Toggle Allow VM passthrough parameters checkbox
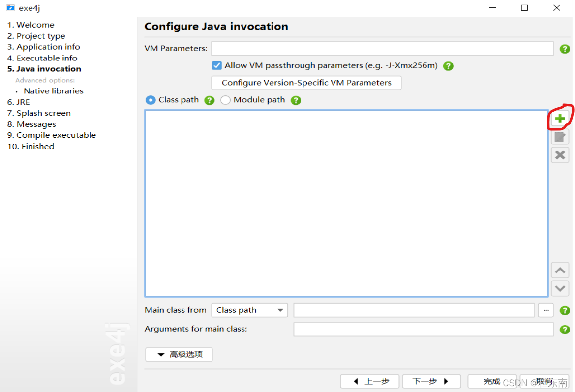Image resolution: width=575 pixels, height=392 pixels. (217, 65)
